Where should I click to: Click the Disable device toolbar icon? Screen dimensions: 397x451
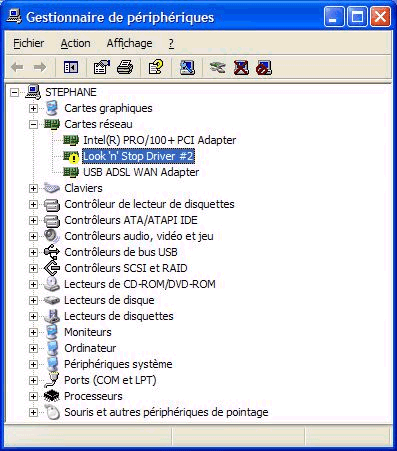(264, 68)
